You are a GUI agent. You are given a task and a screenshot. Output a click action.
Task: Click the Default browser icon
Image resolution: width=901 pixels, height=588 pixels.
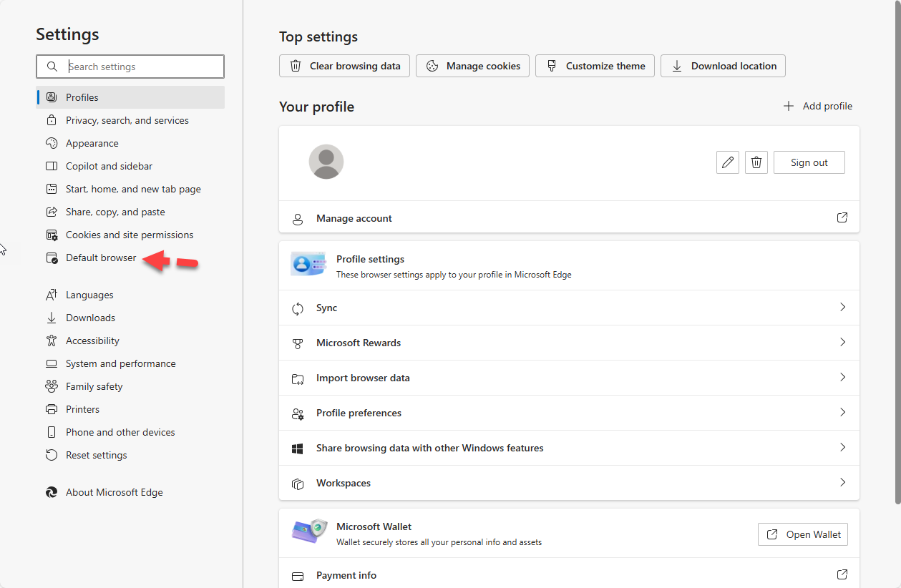pyautogui.click(x=52, y=258)
